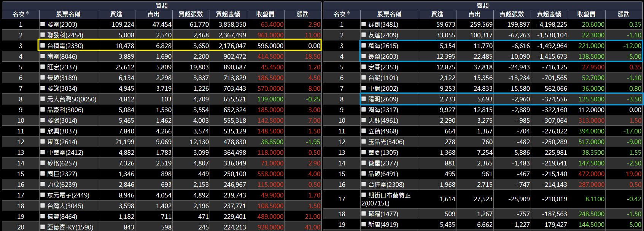The height and width of the screenshot is (231, 644).
Task: Enable the checkbox for 旺宏(2337)
Action: point(43,67)
